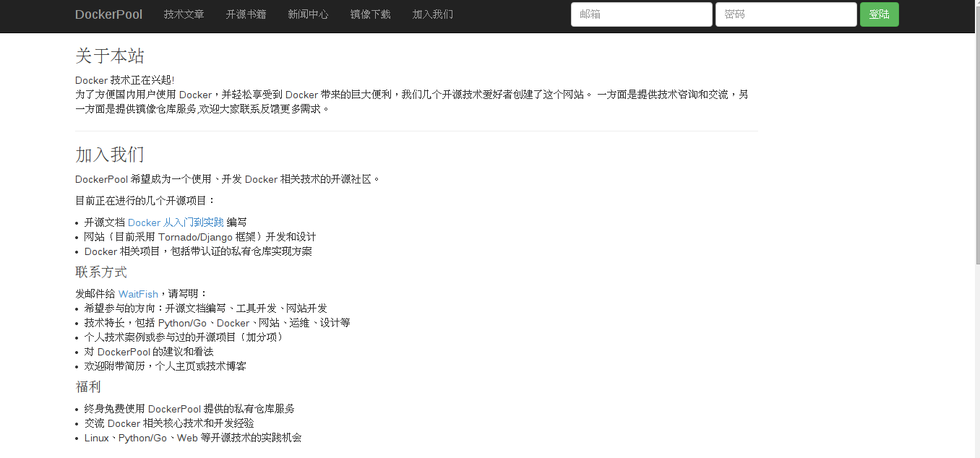980x458 pixels.
Task: Click the 联系方式 subheading
Action: point(101,272)
